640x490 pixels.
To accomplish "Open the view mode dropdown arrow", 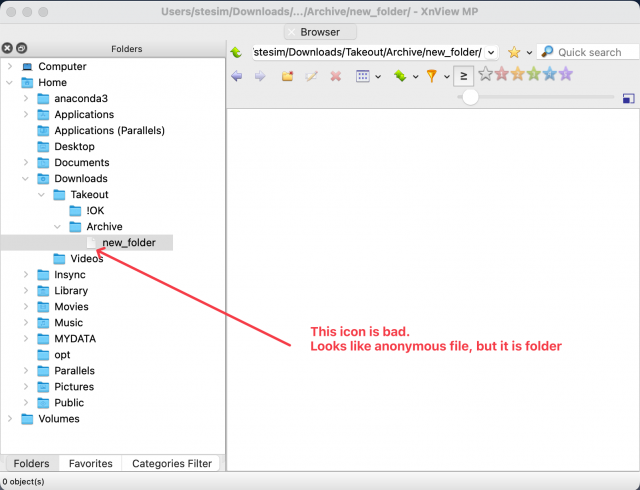I will pyautogui.click(x=378, y=76).
